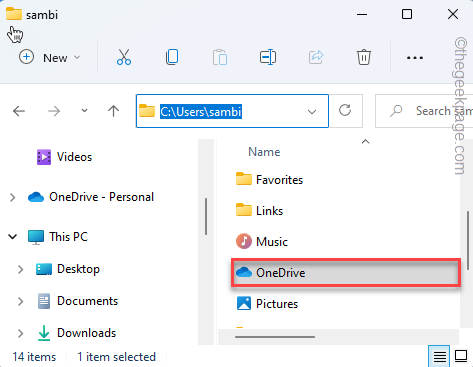
Task: Switch to Details view layout
Action: point(439,356)
